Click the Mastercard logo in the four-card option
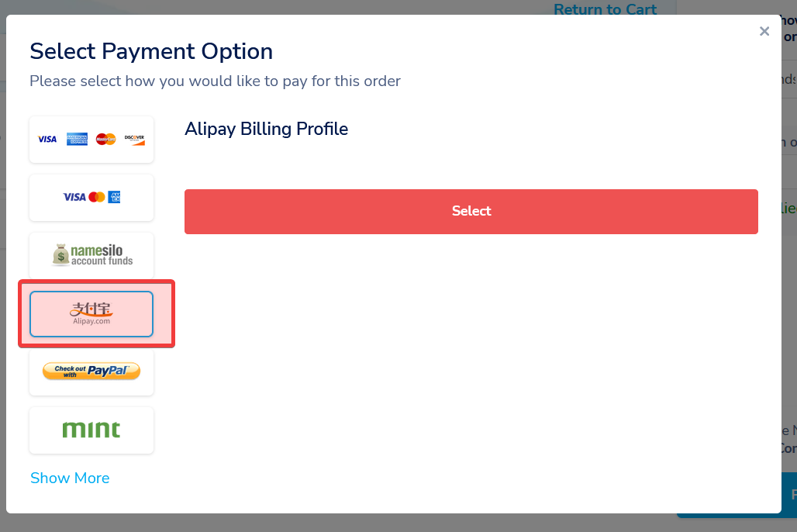Screen dimensions: 797x532 click(x=105, y=140)
